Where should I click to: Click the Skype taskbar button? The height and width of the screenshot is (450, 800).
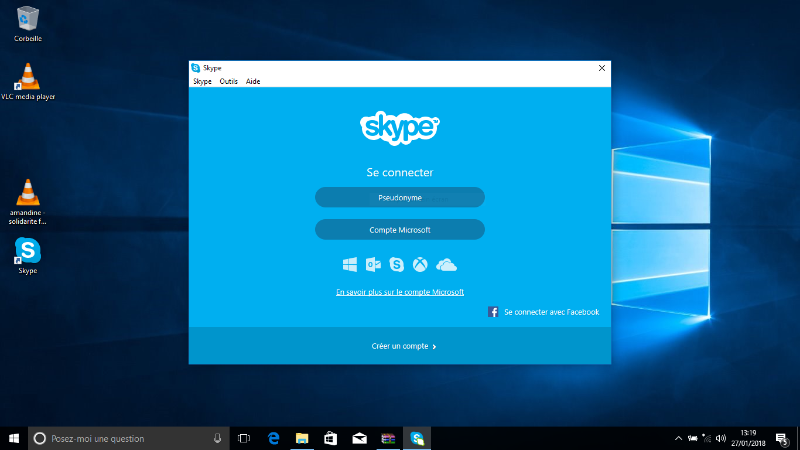tap(417, 438)
